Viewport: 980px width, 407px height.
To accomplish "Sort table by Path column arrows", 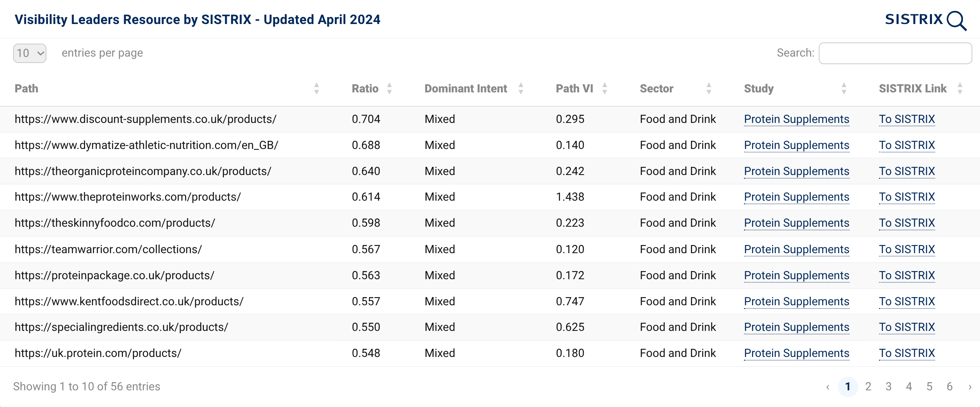I will click(317, 88).
